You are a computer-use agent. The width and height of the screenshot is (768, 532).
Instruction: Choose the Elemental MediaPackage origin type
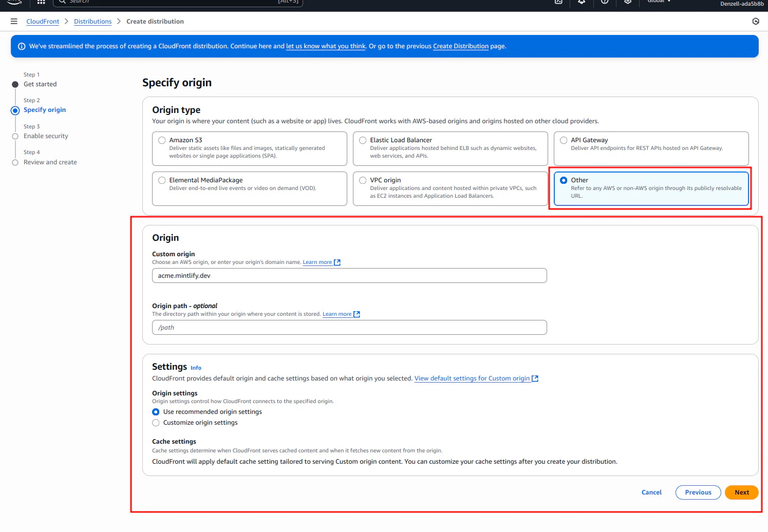(162, 180)
